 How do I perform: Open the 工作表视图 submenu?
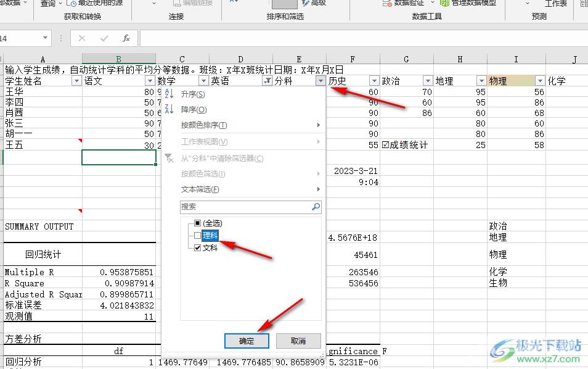click(x=243, y=141)
